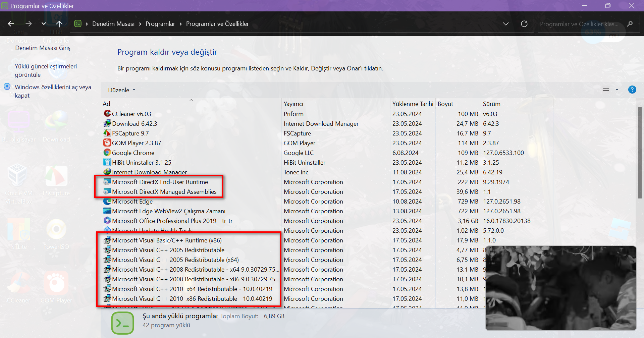Sort by the Sürüm column header
Screen dimensions: 644x338
click(x=517, y=104)
